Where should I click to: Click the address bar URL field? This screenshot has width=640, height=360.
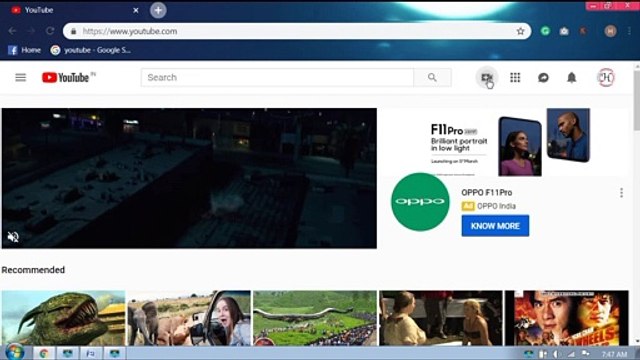point(297,31)
